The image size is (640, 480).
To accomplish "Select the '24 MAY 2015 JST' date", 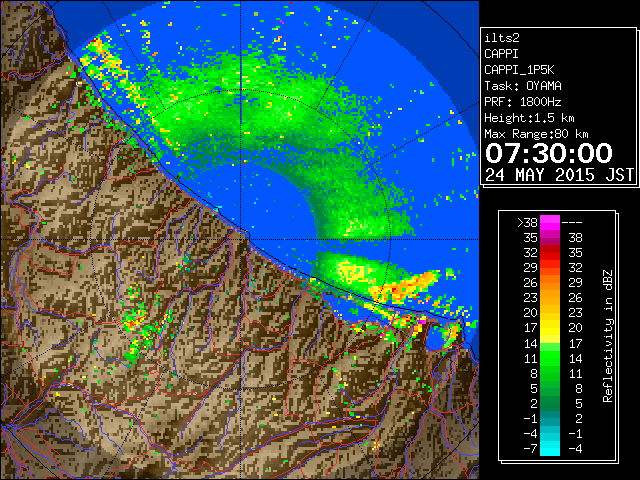I will [560, 175].
